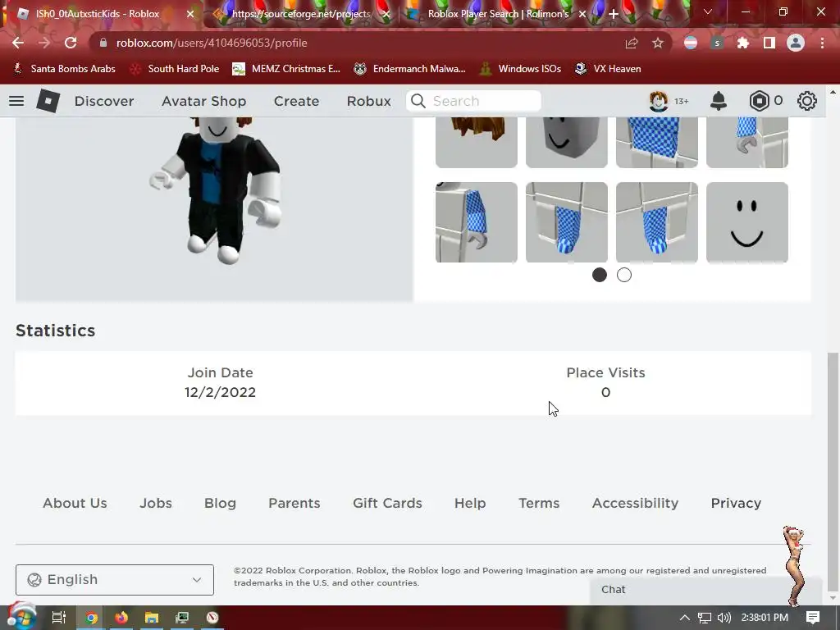
Task: View site security lock information
Action: [x=103, y=43]
